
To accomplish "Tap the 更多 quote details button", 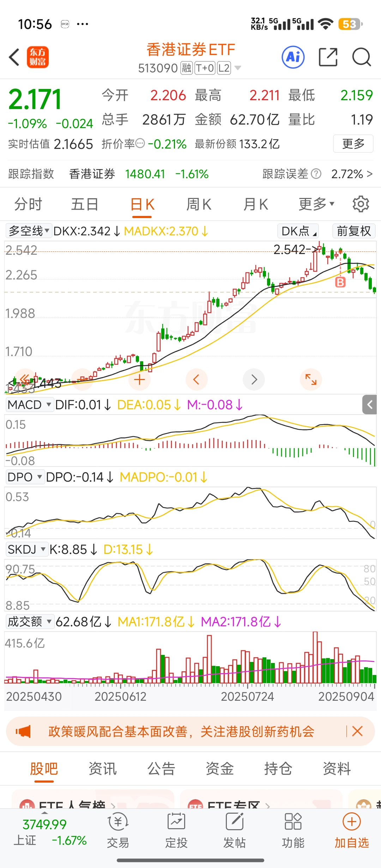I will coord(353,144).
